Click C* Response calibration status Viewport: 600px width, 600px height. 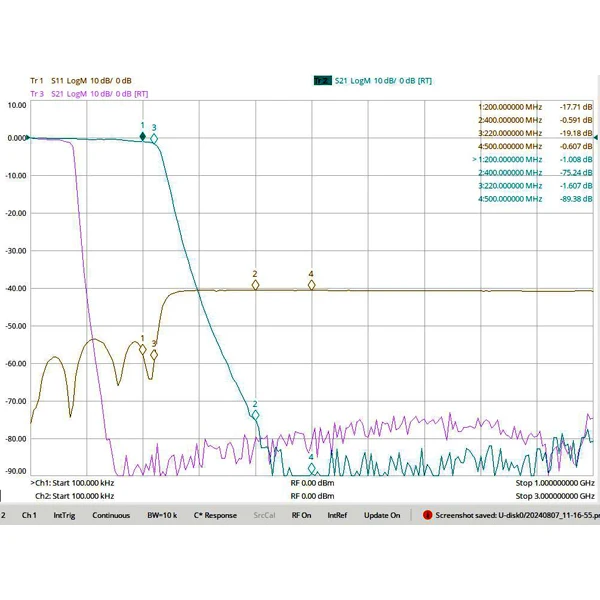[x=215, y=515]
